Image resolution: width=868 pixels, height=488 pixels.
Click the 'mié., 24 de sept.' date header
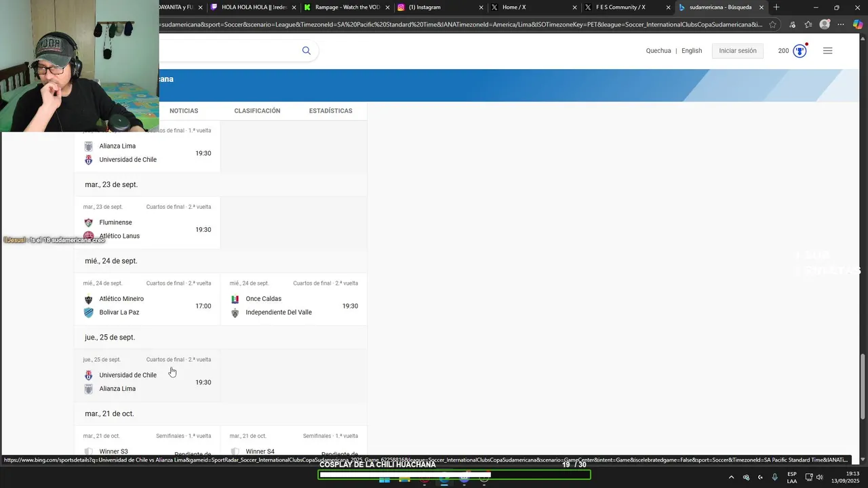(x=111, y=261)
